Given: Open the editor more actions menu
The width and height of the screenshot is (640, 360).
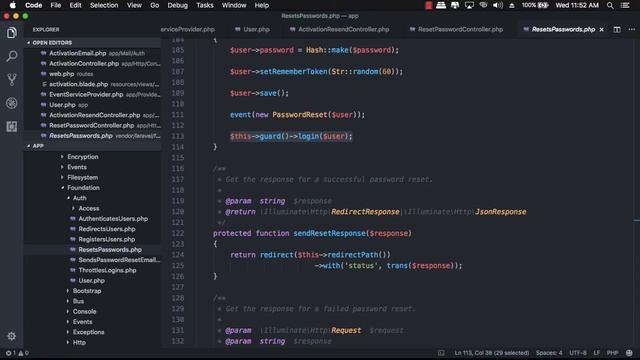Looking at the screenshot, I should [631, 29].
